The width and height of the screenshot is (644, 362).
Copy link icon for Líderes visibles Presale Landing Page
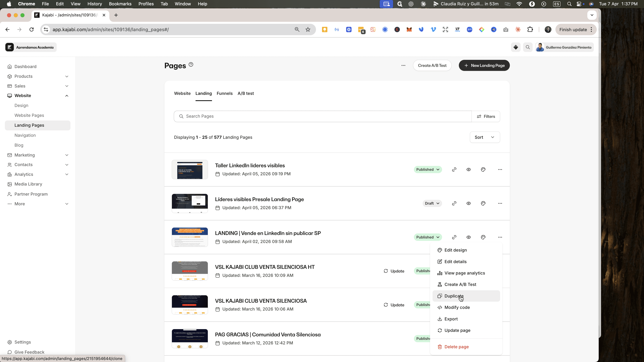[454, 203]
